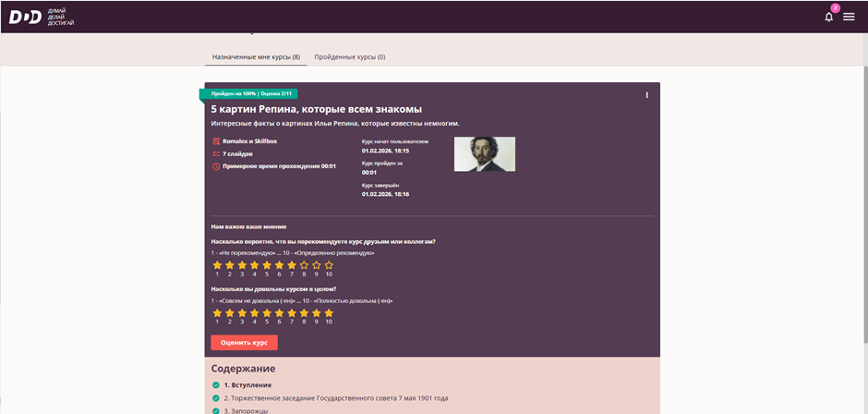
Task: Click the Repin portrait thumbnail
Action: [x=484, y=154]
